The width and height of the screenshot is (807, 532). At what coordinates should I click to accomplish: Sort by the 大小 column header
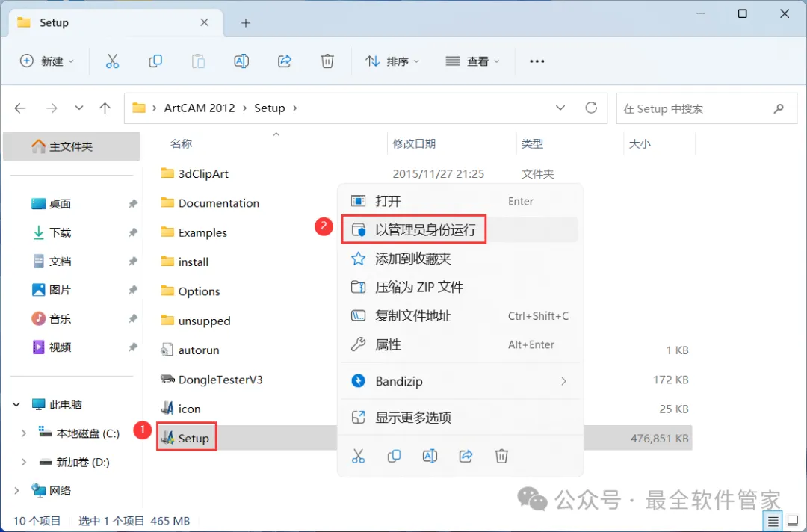point(640,144)
